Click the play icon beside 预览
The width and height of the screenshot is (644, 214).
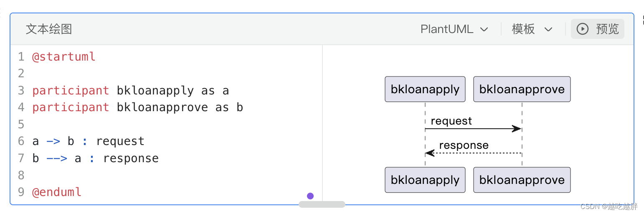(582, 29)
